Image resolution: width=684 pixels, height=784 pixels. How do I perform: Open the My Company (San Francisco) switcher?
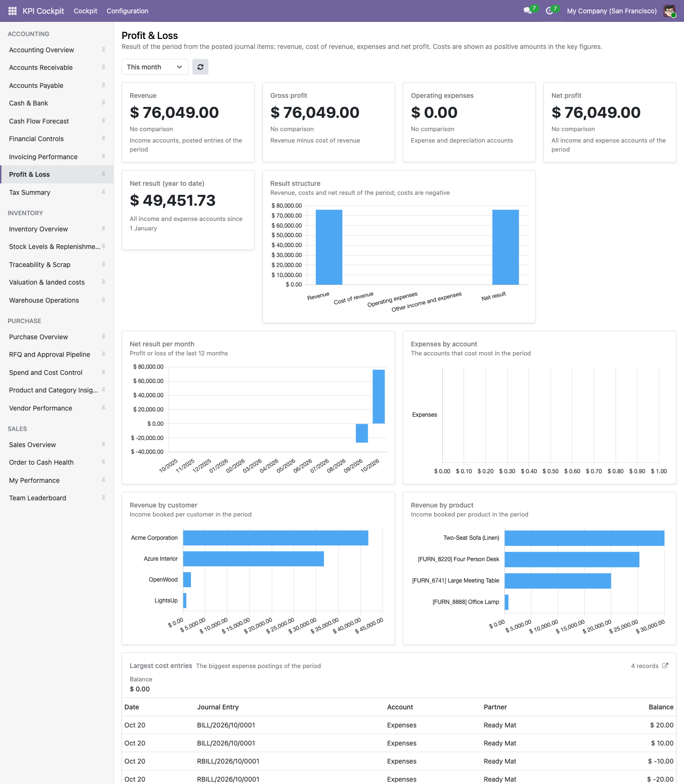(612, 11)
